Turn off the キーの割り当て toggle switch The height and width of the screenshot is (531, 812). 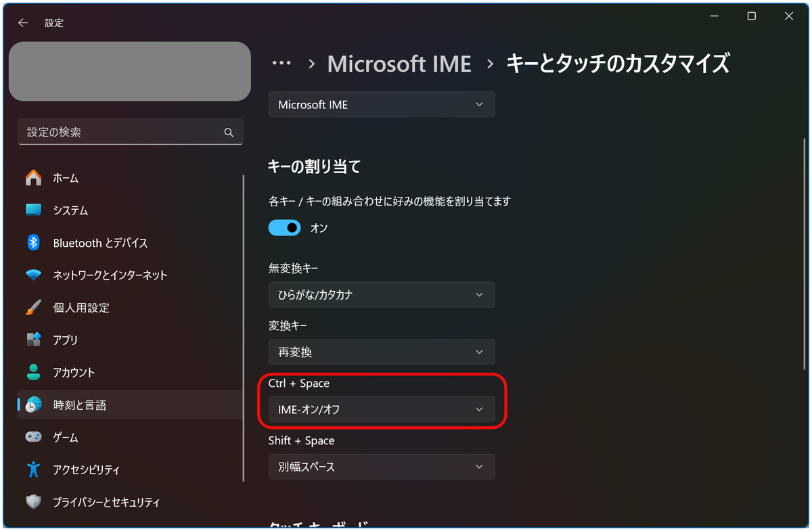tap(285, 228)
